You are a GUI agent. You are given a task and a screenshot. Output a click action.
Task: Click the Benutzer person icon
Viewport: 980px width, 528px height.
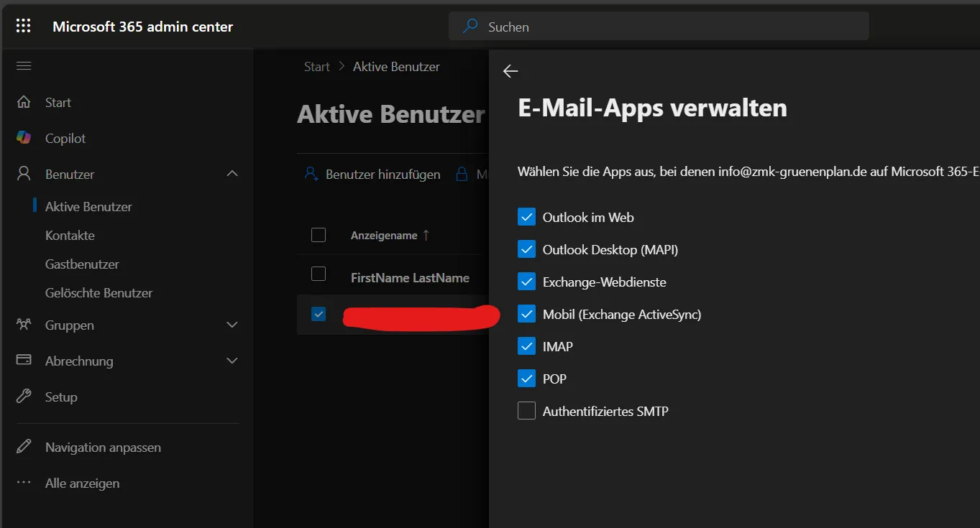point(24,174)
